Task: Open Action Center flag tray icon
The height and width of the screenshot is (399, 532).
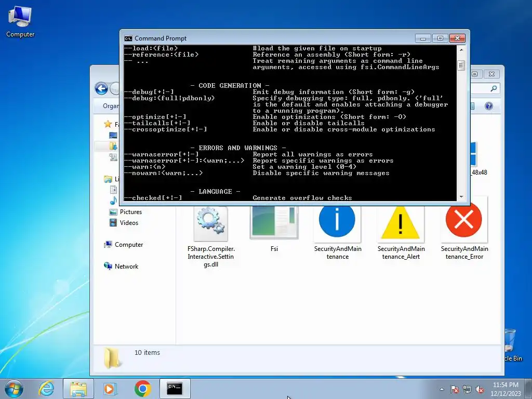Action: click(455, 390)
